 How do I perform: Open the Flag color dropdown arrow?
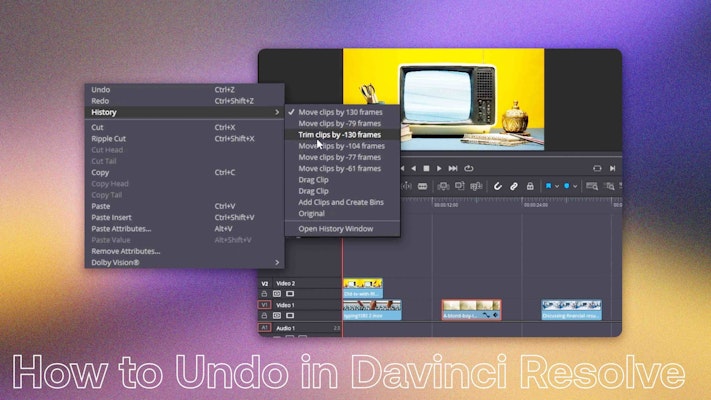[x=556, y=186]
